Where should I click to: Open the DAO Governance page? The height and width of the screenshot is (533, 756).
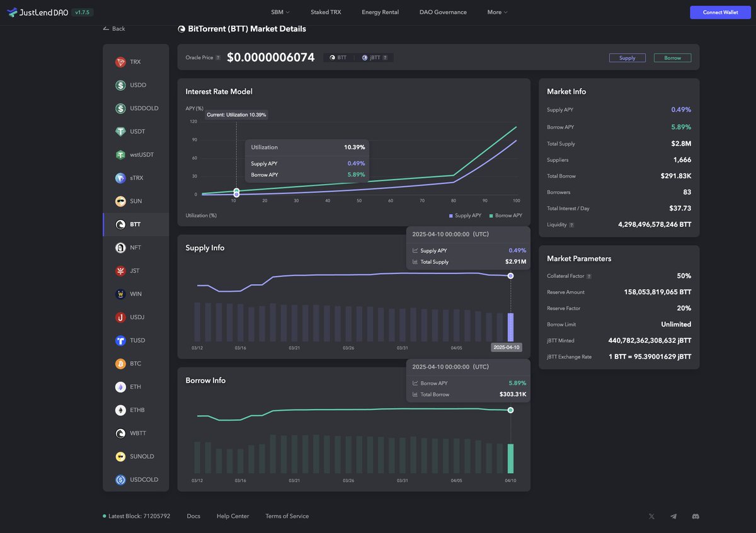[x=443, y=12]
